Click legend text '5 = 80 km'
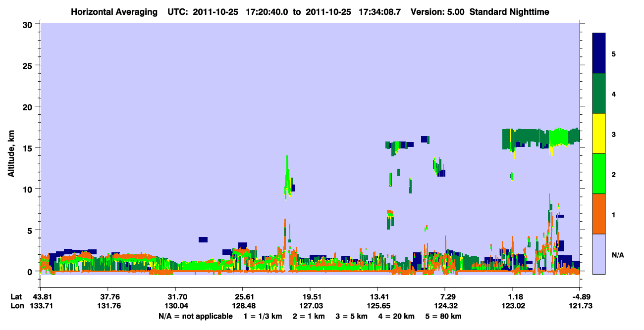644x330 pixels. pos(443,316)
